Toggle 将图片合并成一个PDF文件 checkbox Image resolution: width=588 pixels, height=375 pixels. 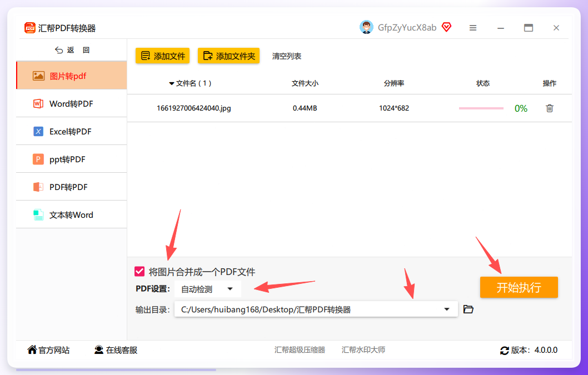[139, 272]
